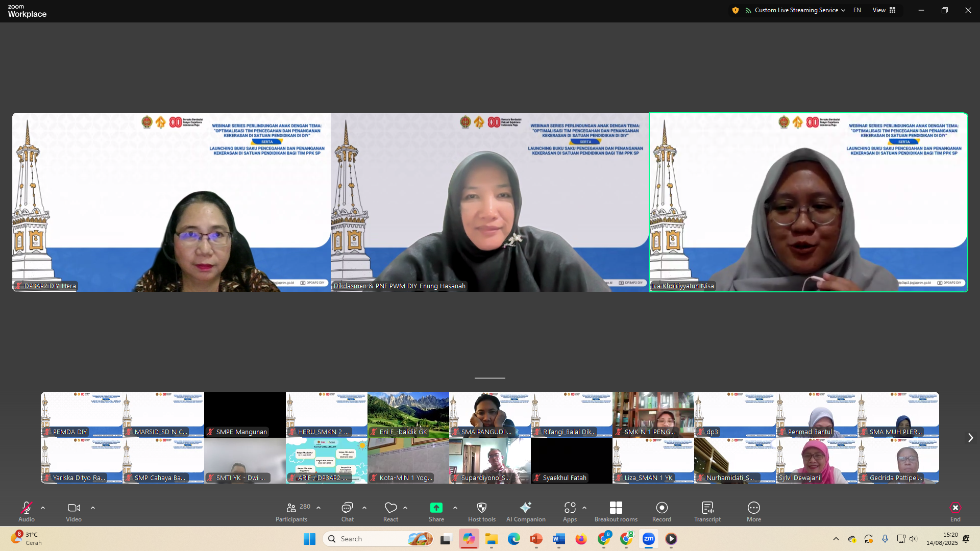Expand audio options arrow next to Audio
980x551 pixels.
pyautogui.click(x=43, y=508)
